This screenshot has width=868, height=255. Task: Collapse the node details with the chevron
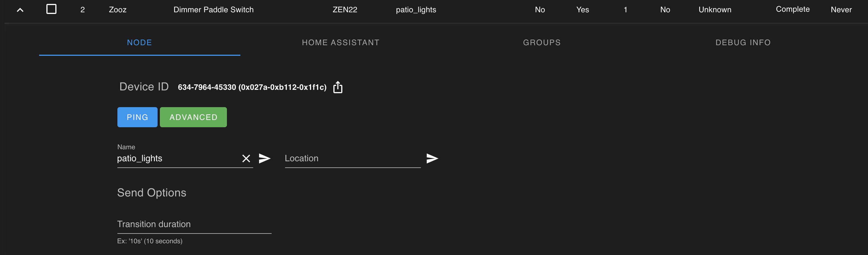click(20, 9)
